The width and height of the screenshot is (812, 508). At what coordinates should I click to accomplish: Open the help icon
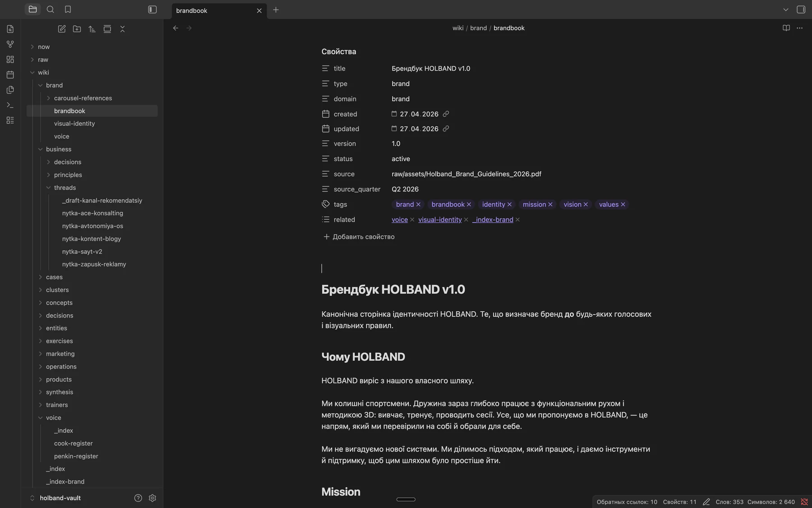tap(138, 498)
